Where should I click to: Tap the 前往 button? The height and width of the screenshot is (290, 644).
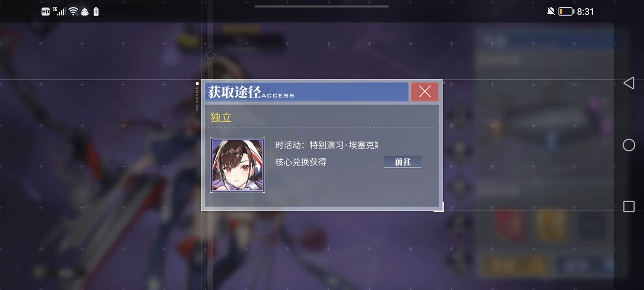click(x=402, y=162)
